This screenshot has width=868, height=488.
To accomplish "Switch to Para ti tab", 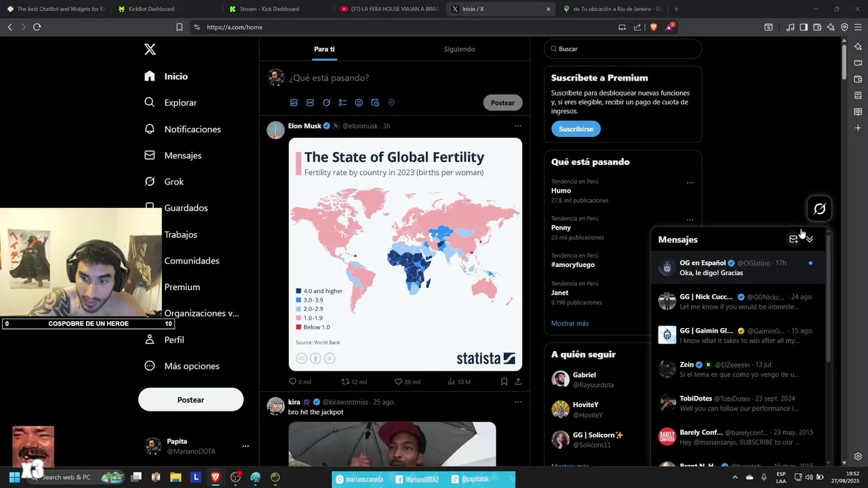I will 324,49.
